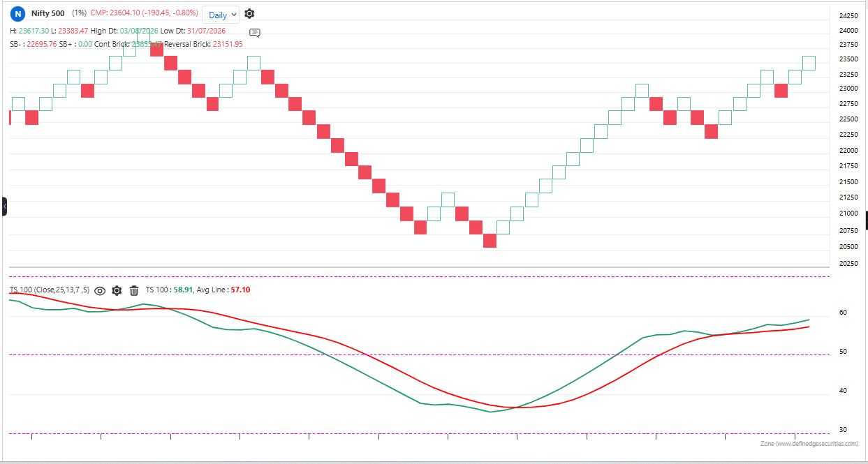This screenshot has width=868, height=464.
Task: Click the SB- : 22695.76 value
Action: pos(34,44)
